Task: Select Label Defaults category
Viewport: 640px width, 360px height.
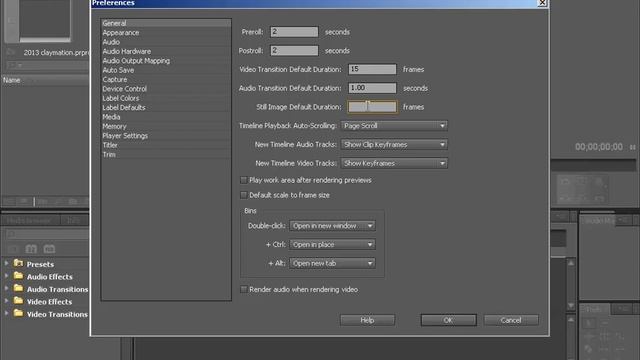Action: [166, 108]
